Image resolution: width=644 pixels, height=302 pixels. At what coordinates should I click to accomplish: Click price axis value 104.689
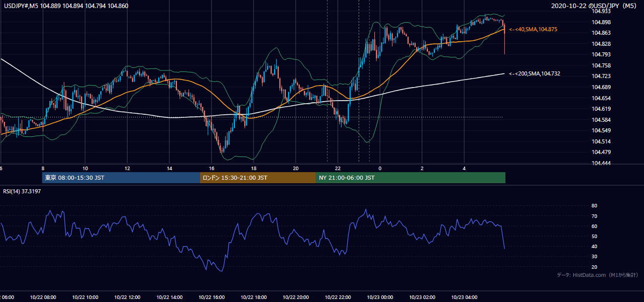pyautogui.click(x=601, y=87)
